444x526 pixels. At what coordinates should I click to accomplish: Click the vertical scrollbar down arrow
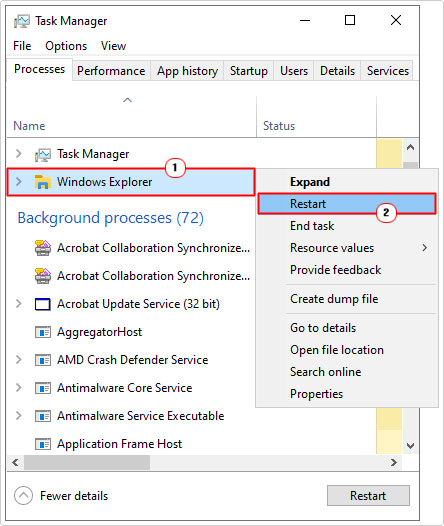[x=410, y=446]
